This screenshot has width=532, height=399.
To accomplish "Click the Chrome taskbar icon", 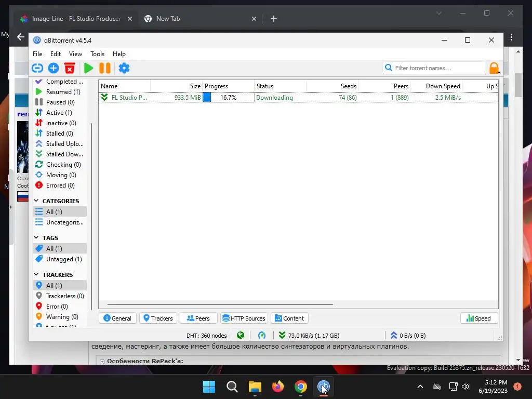I will coord(301,387).
